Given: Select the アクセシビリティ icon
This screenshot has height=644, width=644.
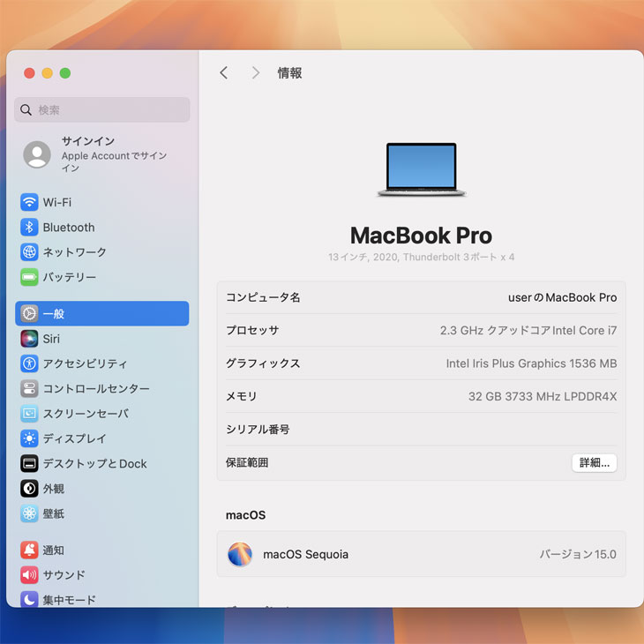Looking at the screenshot, I should [x=29, y=363].
